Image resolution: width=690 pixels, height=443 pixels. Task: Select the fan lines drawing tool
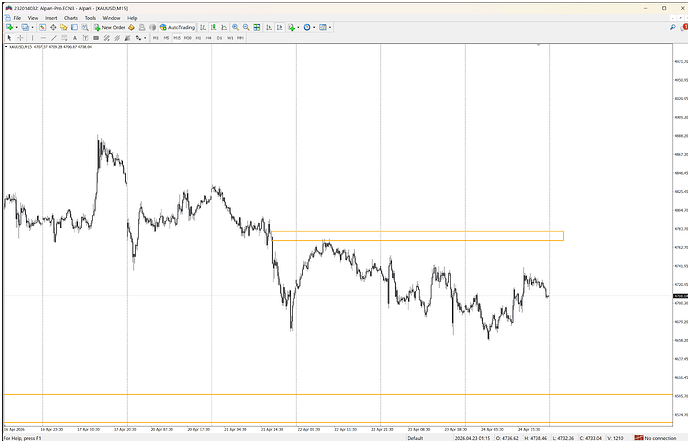tap(128, 38)
